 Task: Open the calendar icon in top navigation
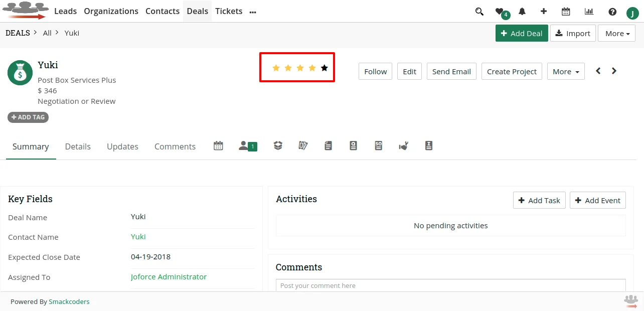(x=566, y=11)
